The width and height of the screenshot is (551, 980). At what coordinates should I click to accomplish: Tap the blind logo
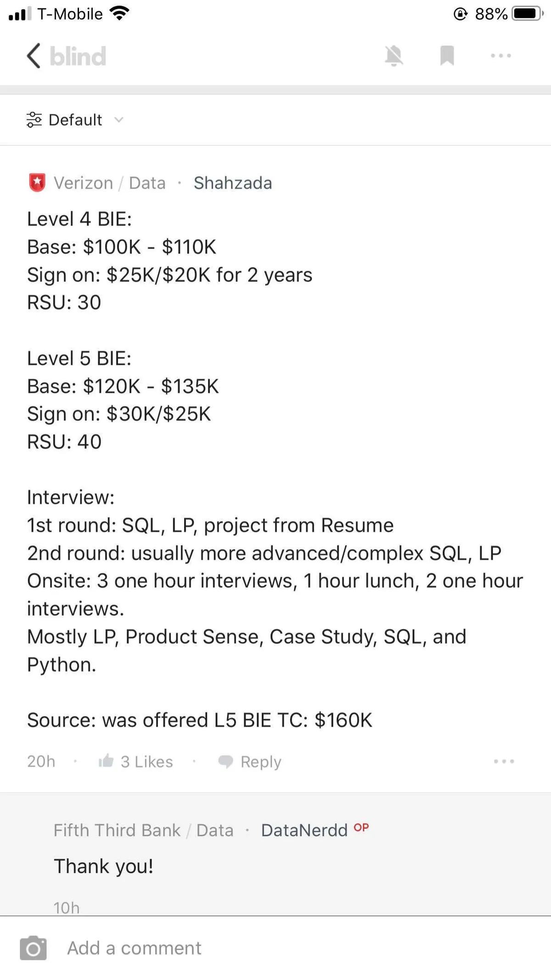point(78,56)
